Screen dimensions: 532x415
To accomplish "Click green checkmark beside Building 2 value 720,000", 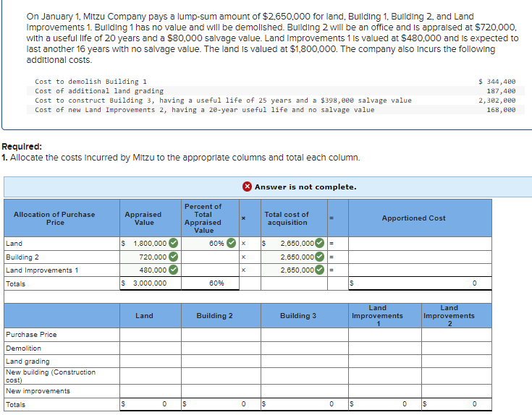I will pos(174,257).
